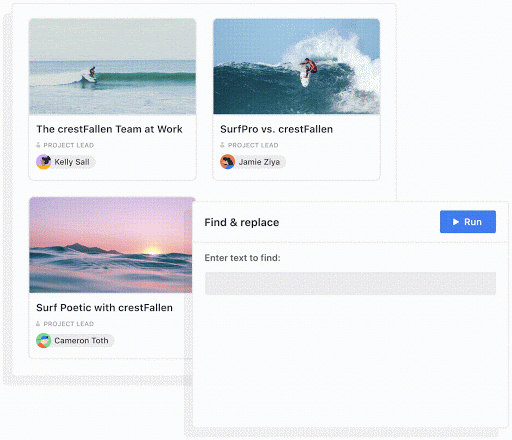Select the Kelly Sall name chip
The height and width of the screenshot is (440, 512).
pos(66,162)
